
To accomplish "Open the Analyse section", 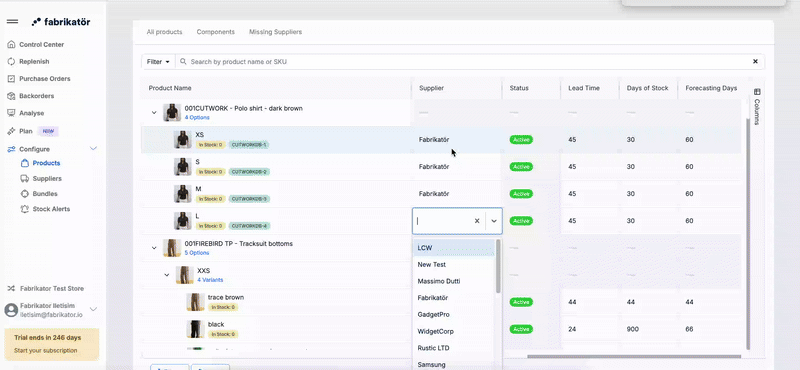I will pyautogui.click(x=32, y=113).
